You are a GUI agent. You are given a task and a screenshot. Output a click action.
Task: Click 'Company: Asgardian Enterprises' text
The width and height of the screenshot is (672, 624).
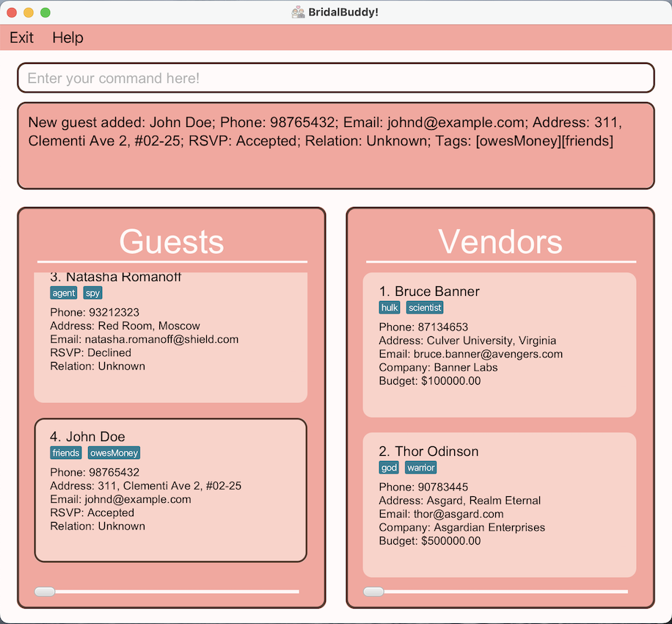[x=461, y=528]
